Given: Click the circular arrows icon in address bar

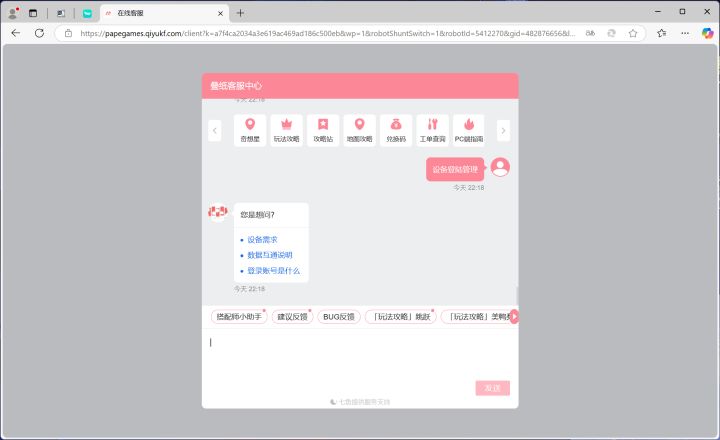Looking at the screenshot, I should 611,33.
